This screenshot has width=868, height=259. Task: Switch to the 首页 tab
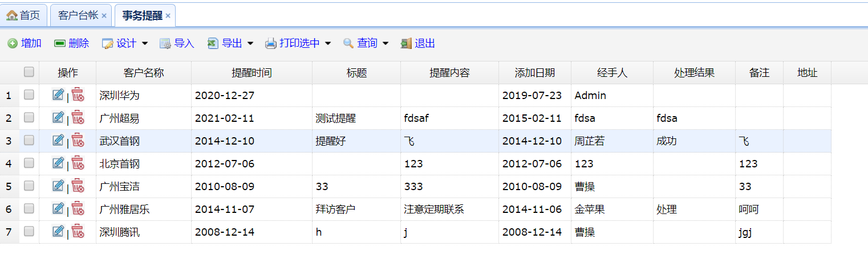[x=24, y=15]
